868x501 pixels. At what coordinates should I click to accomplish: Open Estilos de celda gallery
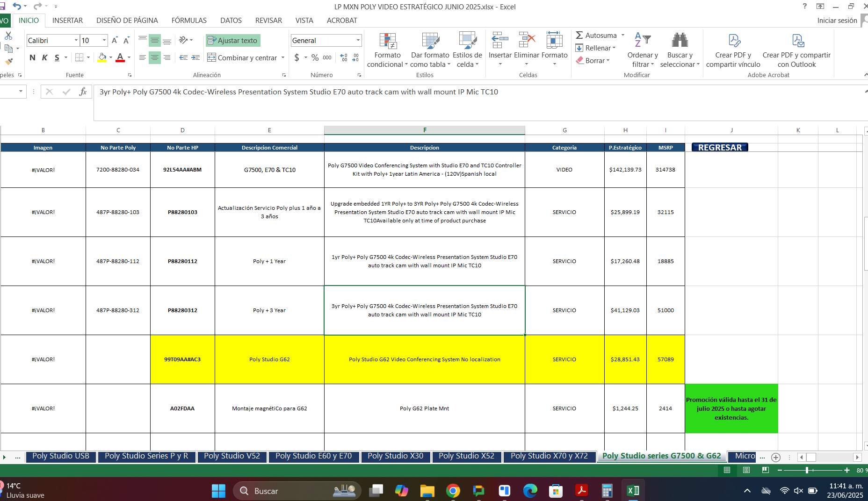(467, 50)
